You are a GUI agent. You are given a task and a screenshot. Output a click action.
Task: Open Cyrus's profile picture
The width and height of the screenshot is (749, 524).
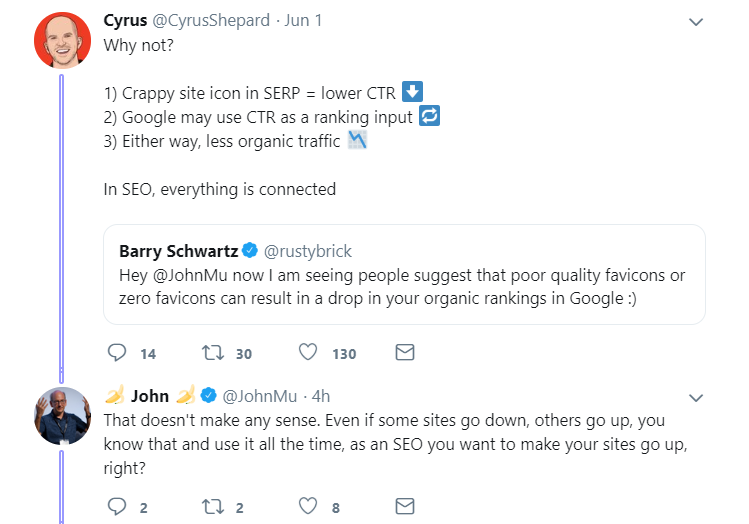coord(62,40)
